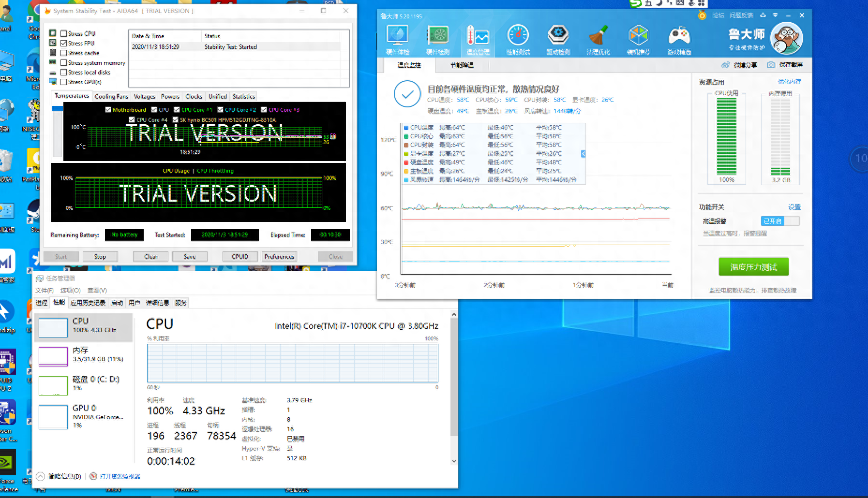Collapse Task Manager via 简略信息 chevron
The height and width of the screenshot is (498, 868).
click(x=41, y=476)
